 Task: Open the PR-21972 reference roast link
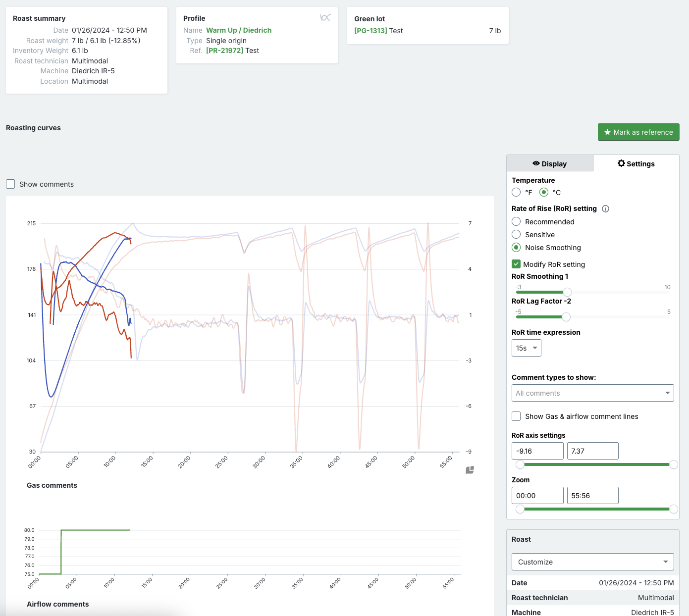pos(224,51)
